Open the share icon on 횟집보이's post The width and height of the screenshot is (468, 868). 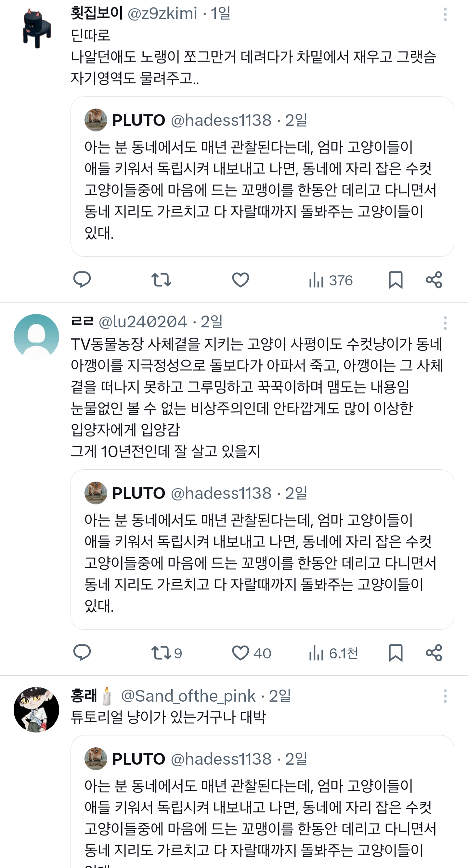(434, 279)
